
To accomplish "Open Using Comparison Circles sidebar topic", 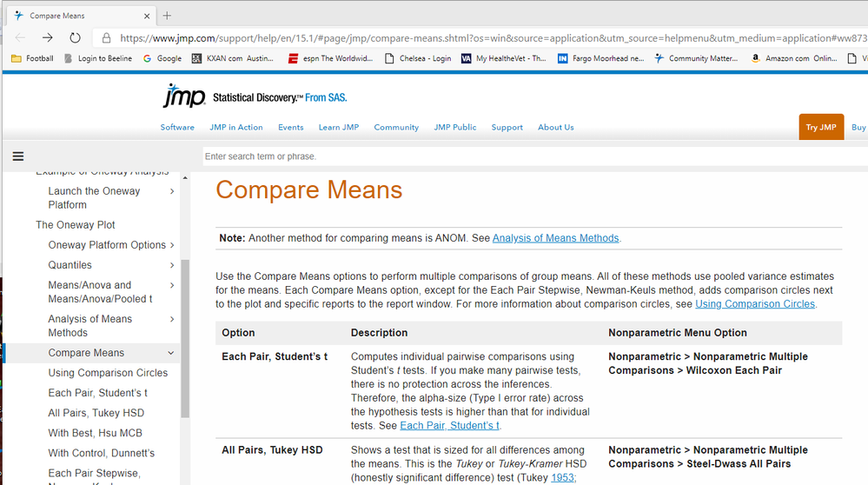I will click(x=108, y=373).
